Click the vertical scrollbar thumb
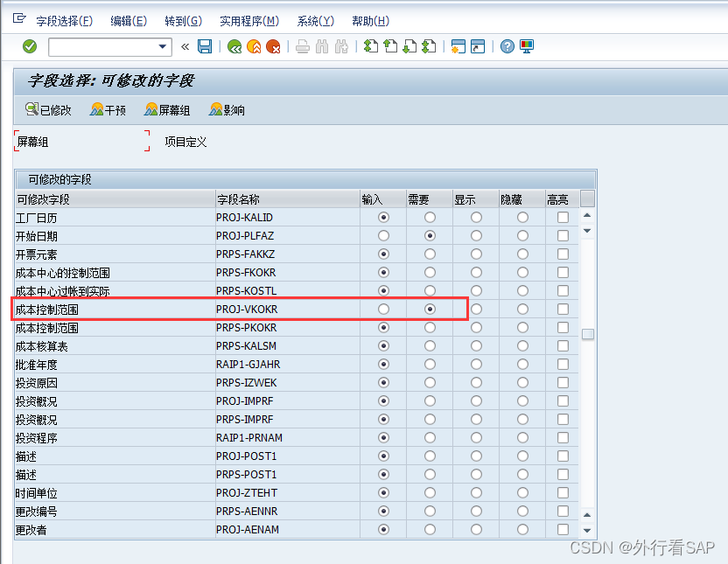This screenshot has height=564, width=728. click(588, 334)
